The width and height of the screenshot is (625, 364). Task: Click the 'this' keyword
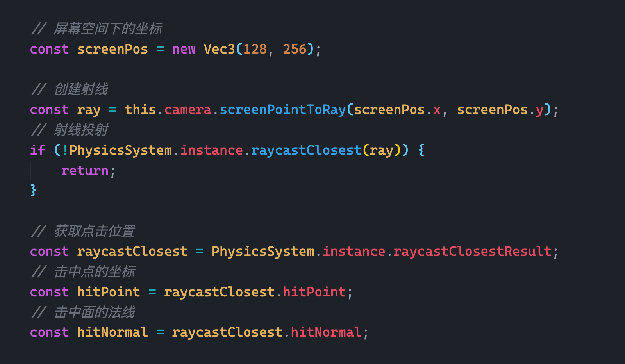[140, 110]
